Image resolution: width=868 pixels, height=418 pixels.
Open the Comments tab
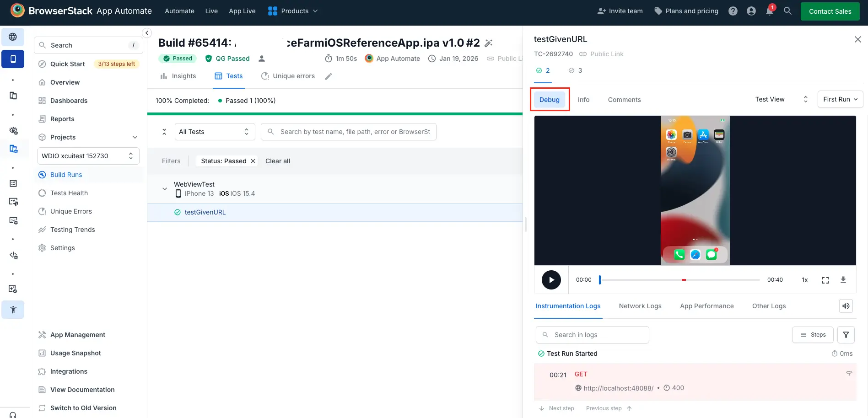pos(624,99)
